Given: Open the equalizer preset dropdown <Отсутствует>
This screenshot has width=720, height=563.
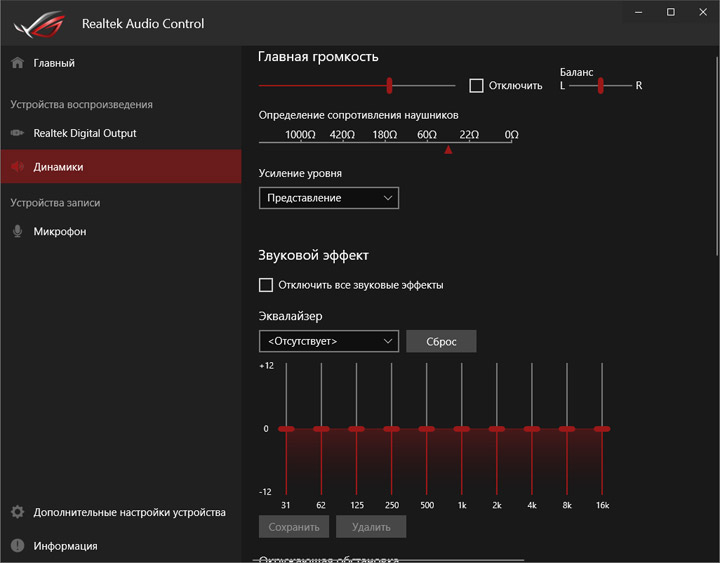Looking at the screenshot, I should 329,341.
